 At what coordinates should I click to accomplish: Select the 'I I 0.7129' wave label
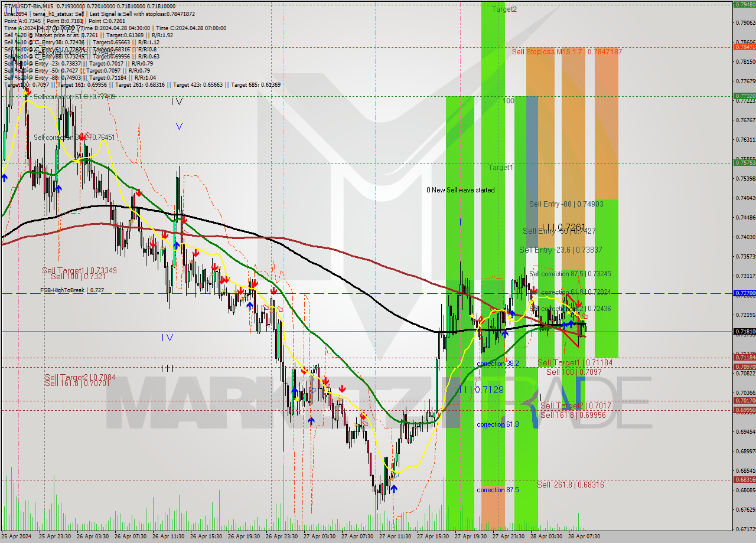click(x=481, y=390)
